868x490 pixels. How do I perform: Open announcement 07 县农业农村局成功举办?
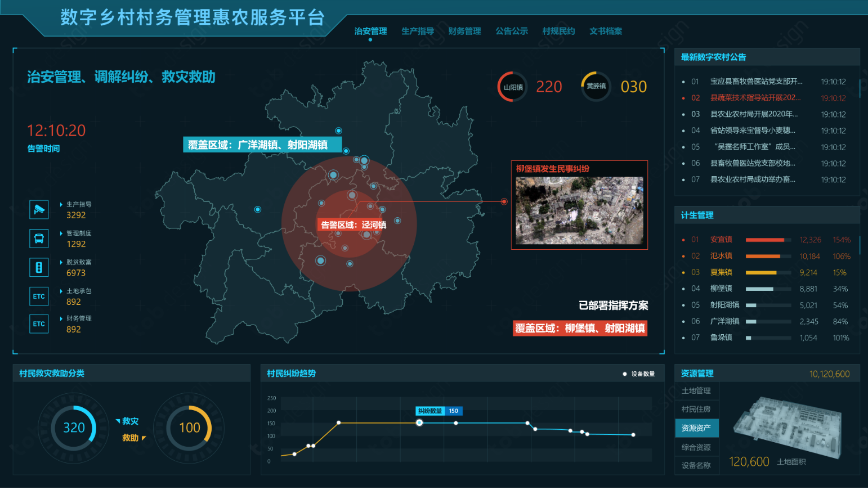coord(764,179)
